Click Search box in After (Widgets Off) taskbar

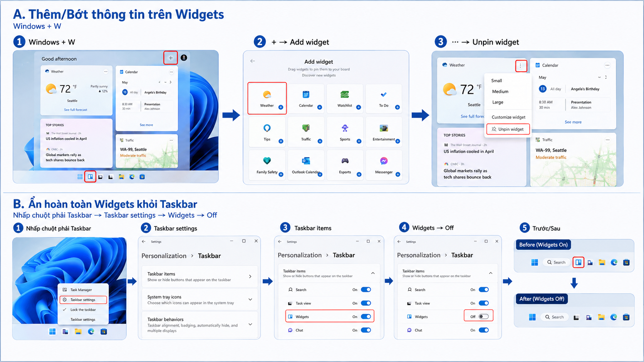click(x=554, y=317)
